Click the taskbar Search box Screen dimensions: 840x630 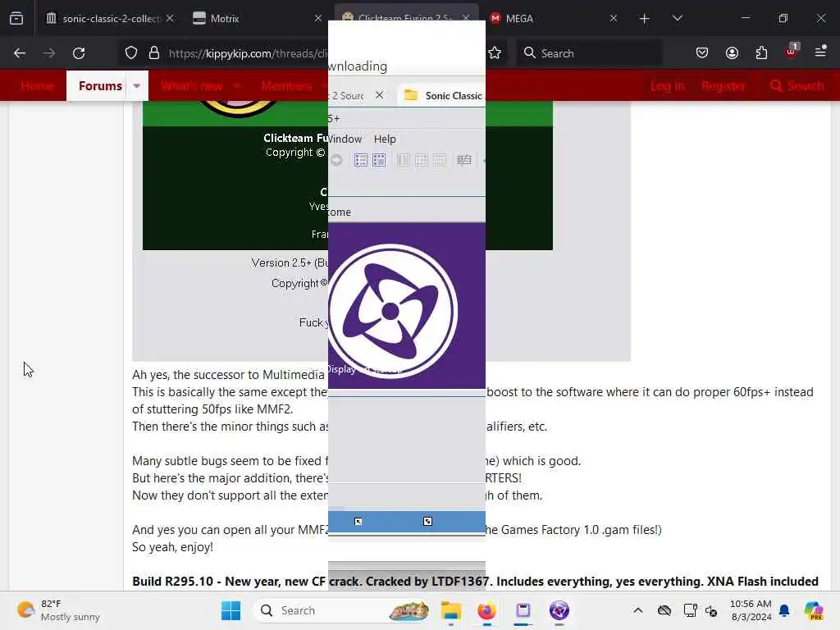(343, 610)
